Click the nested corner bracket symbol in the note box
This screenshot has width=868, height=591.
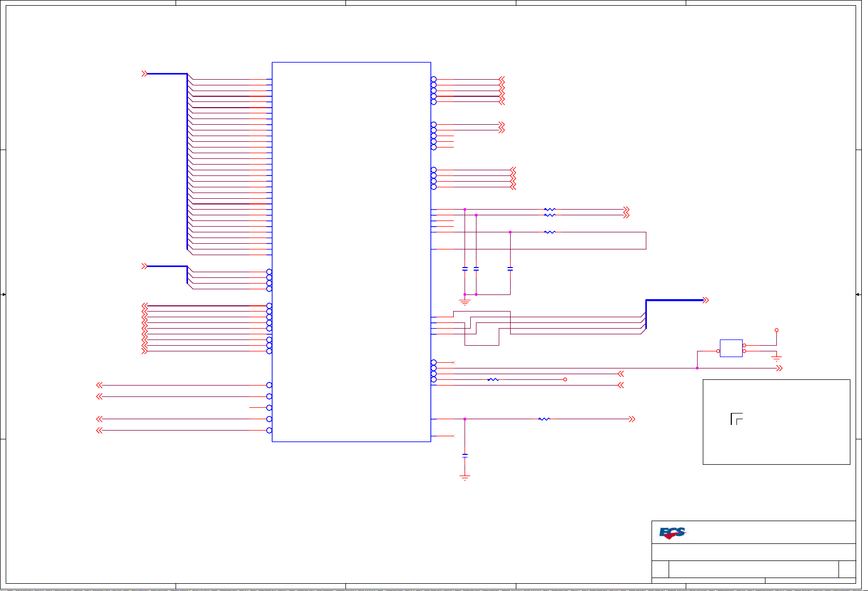tap(736, 419)
